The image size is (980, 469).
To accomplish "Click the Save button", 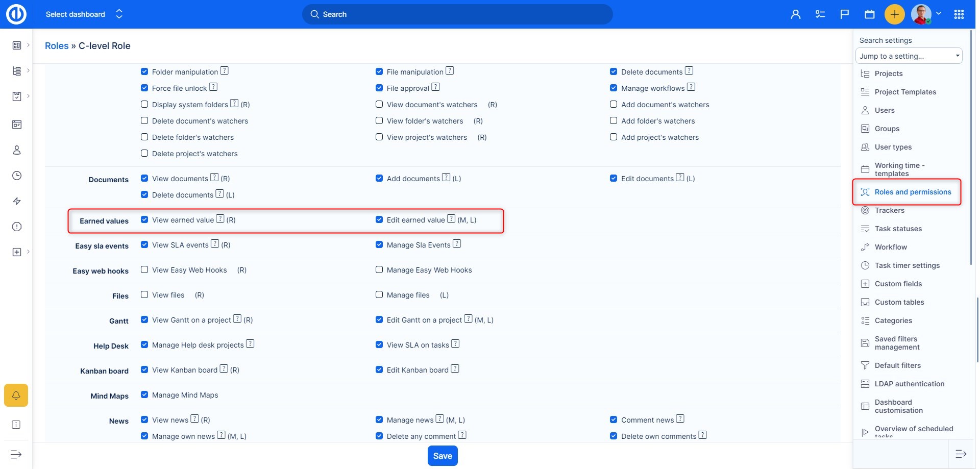I will [442, 456].
